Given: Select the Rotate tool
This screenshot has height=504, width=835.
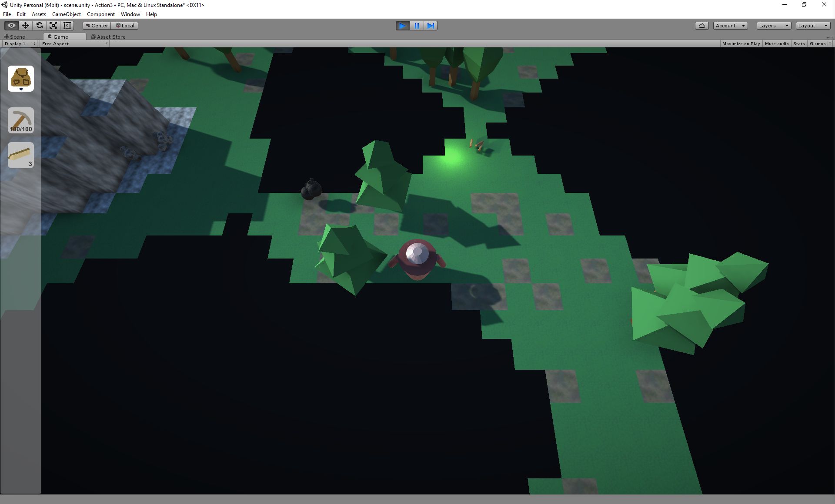Looking at the screenshot, I should click(x=39, y=26).
